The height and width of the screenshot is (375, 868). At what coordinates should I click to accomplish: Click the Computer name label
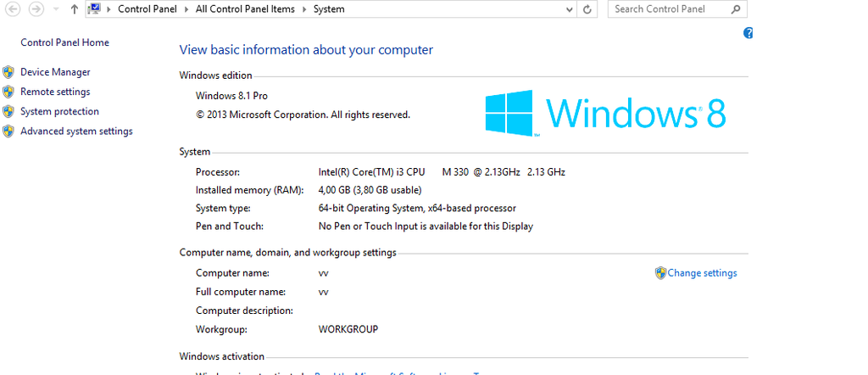[232, 273]
